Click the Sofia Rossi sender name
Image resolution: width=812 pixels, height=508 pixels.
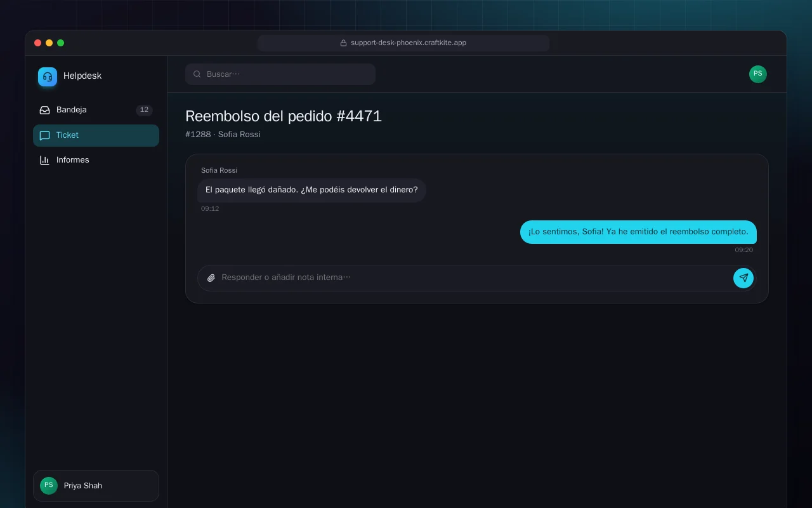point(219,170)
